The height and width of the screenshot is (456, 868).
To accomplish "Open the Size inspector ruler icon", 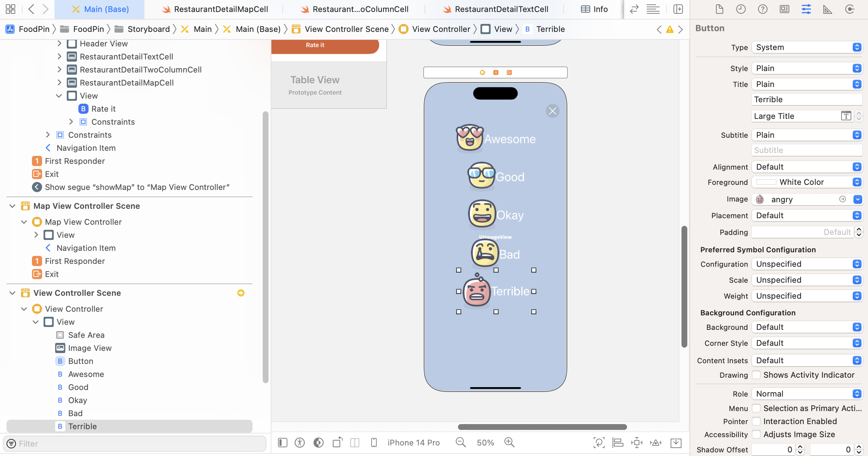I will tap(827, 9).
